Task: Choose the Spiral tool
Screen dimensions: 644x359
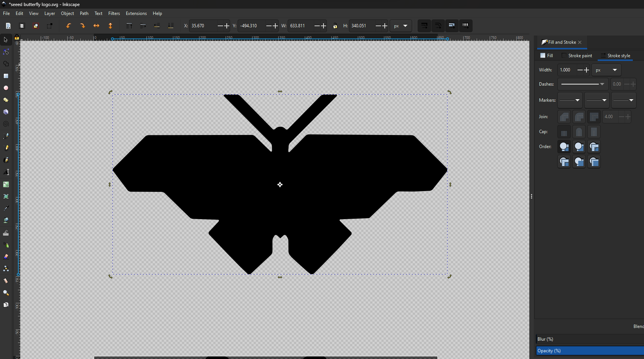Action: 6,124
